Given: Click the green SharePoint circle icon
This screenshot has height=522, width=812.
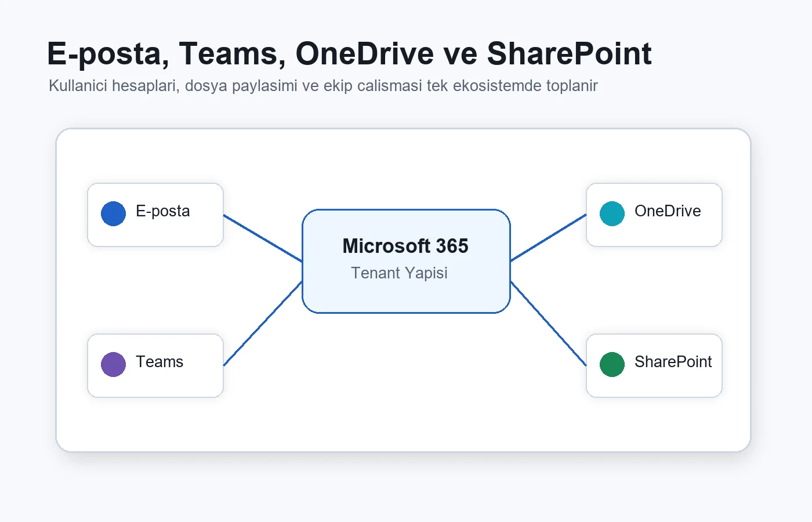Looking at the screenshot, I should (612, 364).
